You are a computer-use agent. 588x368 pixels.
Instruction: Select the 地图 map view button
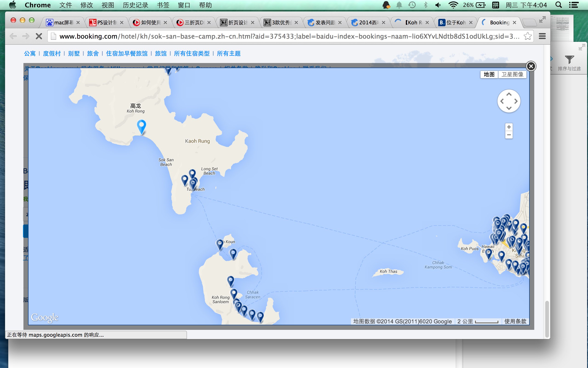point(489,75)
